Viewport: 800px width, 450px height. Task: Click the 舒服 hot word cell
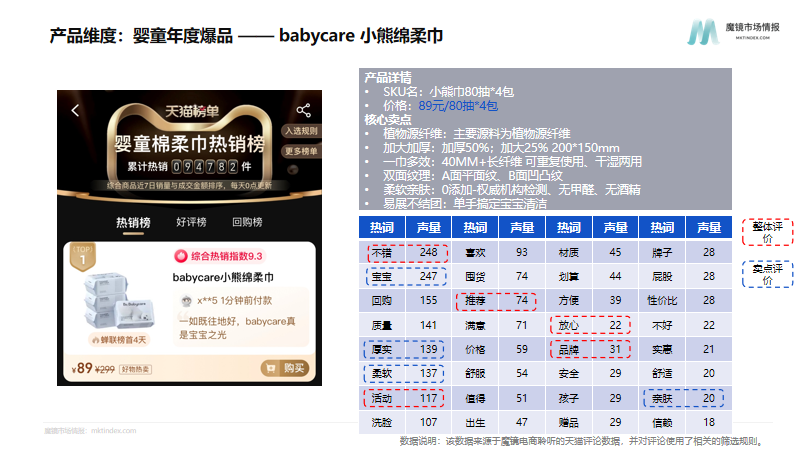coord(476,373)
